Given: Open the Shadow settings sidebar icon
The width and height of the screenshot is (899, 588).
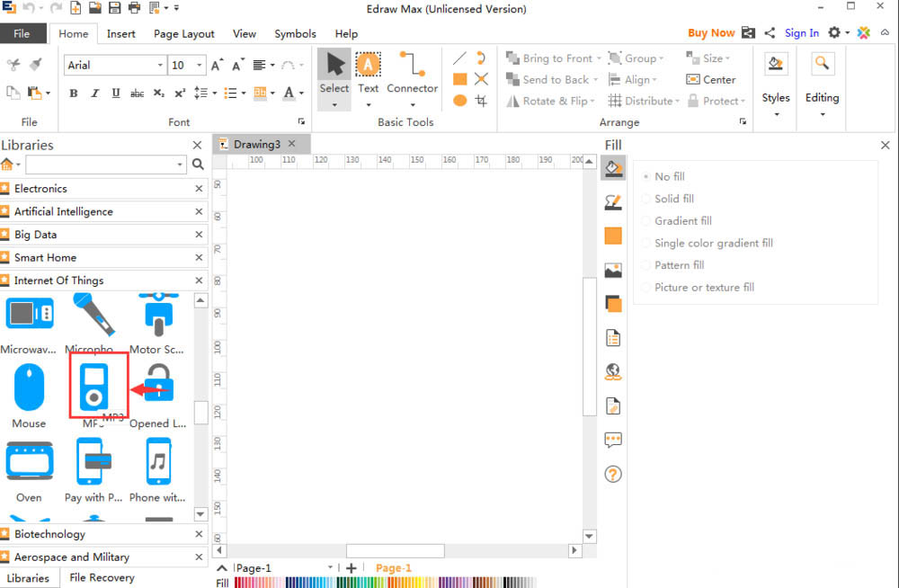Looking at the screenshot, I should click(613, 304).
